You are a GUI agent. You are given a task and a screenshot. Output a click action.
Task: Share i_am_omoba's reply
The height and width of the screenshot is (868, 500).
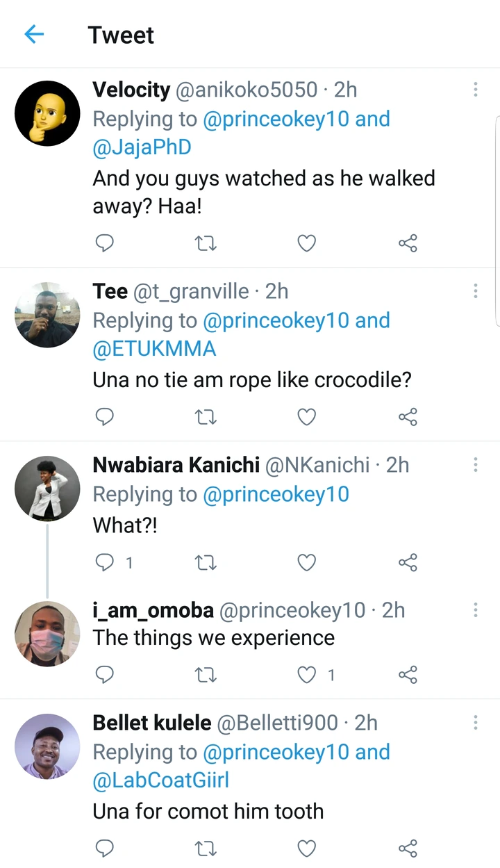tap(408, 674)
